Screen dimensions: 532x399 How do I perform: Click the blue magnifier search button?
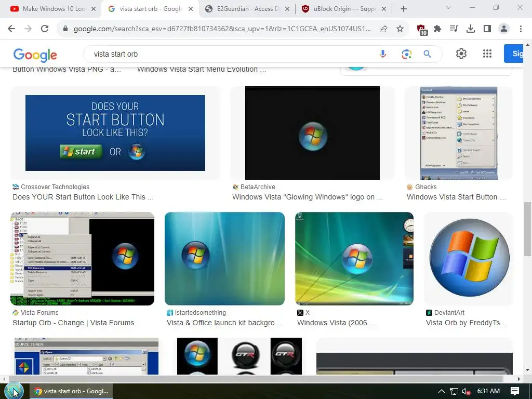428,54
